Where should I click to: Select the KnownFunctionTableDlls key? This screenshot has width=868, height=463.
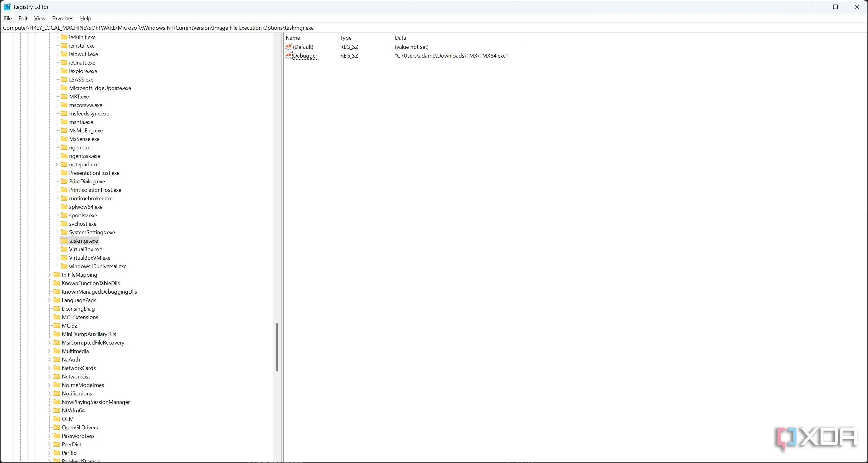click(x=91, y=283)
